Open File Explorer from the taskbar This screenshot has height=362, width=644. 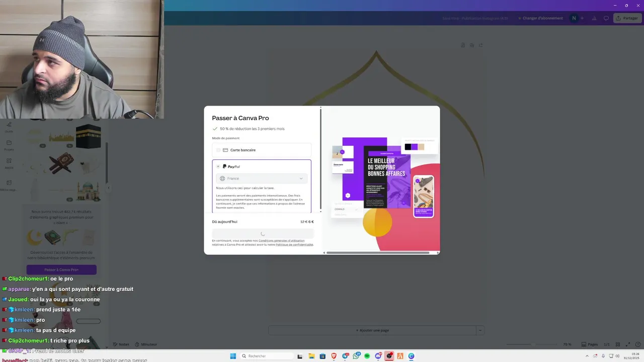[311, 356]
